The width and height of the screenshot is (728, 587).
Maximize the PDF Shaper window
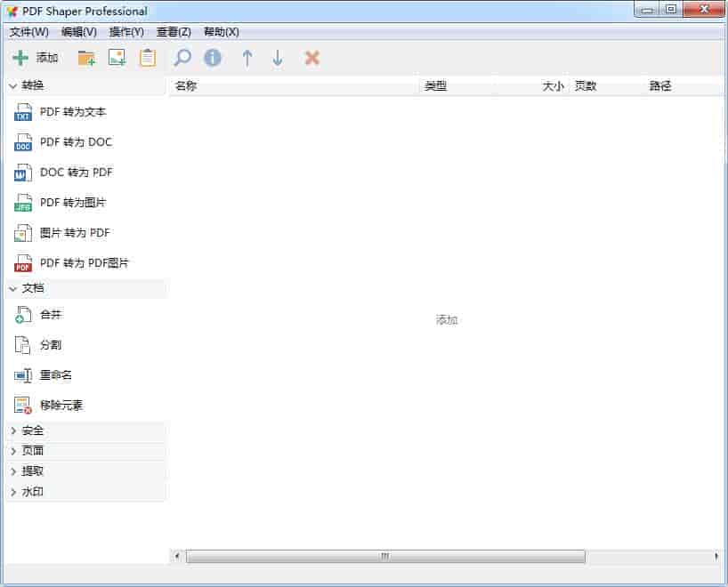(671, 9)
